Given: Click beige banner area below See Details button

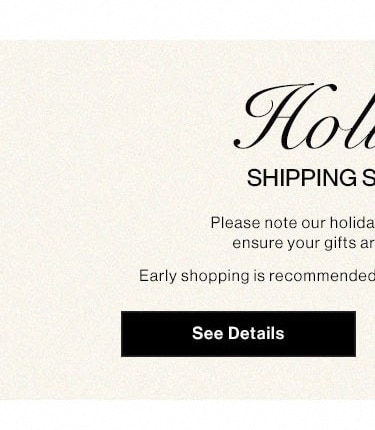Looking at the screenshot, I should click(238, 378).
